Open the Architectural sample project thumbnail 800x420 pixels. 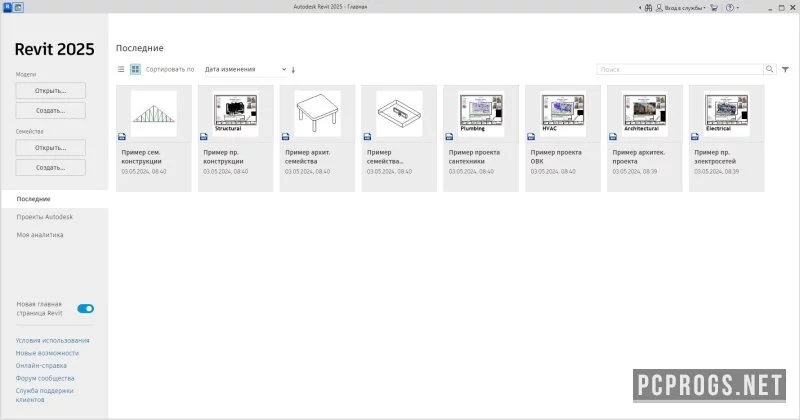click(645, 113)
